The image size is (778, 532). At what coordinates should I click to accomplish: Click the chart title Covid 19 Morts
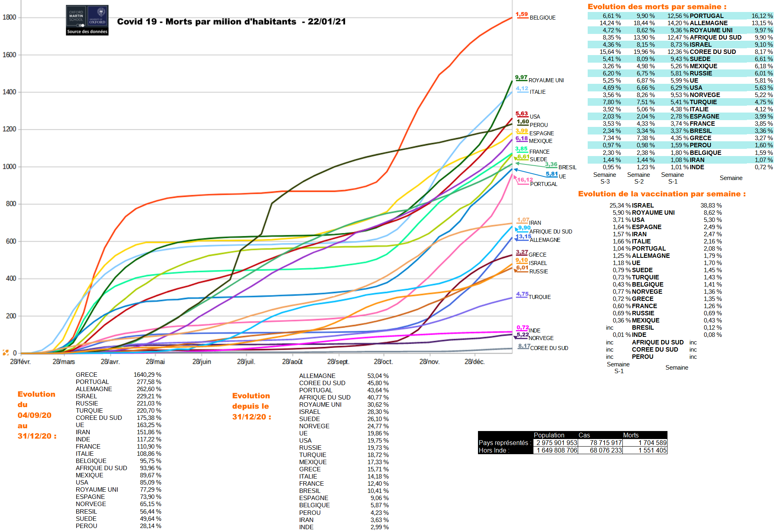231,22
